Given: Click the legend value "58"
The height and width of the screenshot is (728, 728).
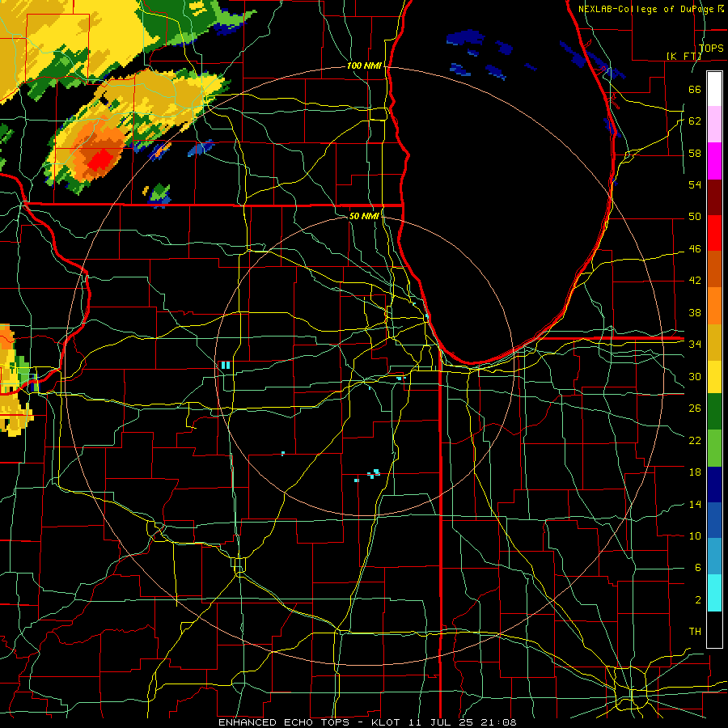Looking at the screenshot, I should tap(695, 153).
